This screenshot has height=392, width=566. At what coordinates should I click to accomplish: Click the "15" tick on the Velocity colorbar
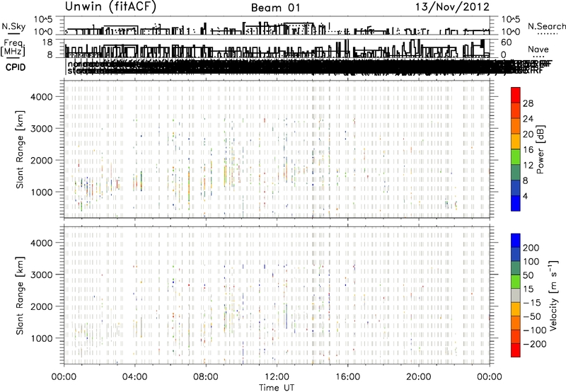527,289
